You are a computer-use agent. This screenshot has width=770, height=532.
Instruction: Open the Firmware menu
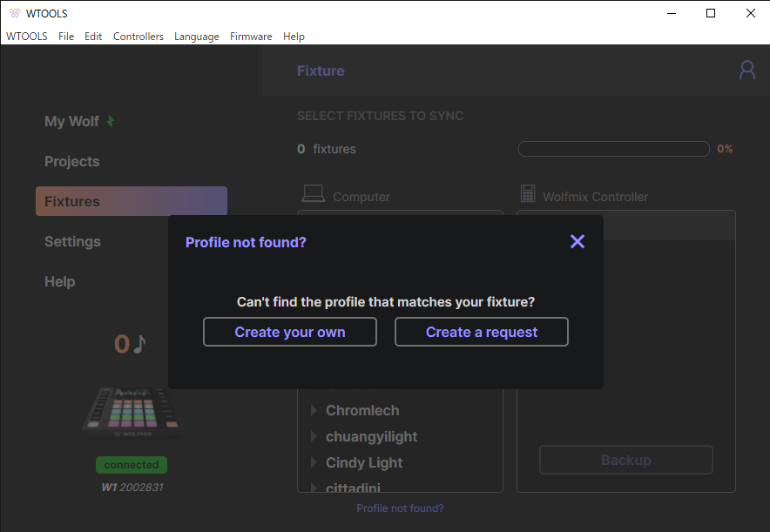(x=251, y=37)
